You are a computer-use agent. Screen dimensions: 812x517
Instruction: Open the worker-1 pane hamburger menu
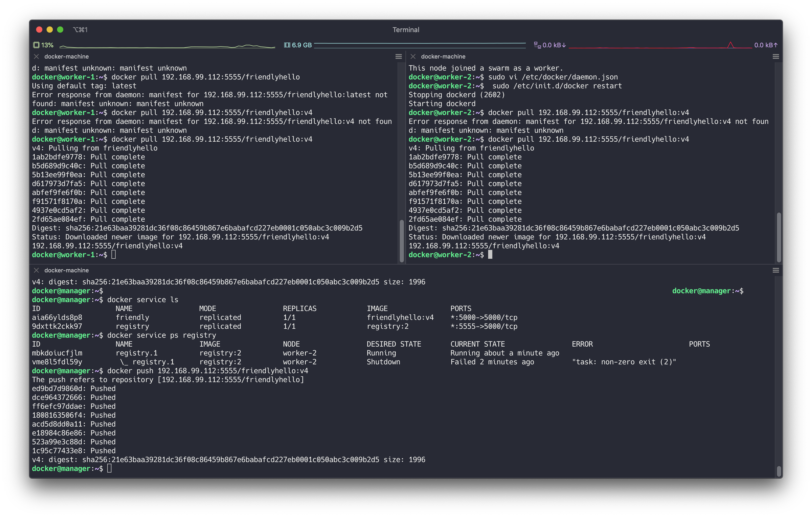(398, 56)
